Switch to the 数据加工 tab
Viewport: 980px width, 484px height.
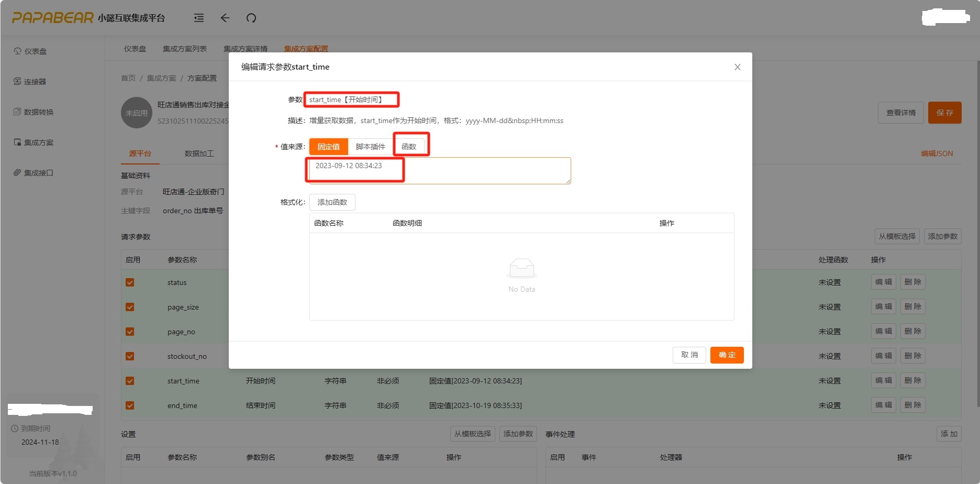point(199,153)
